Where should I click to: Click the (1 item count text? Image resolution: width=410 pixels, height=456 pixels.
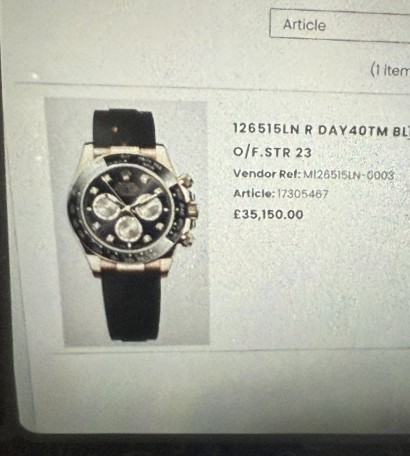click(390, 70)
